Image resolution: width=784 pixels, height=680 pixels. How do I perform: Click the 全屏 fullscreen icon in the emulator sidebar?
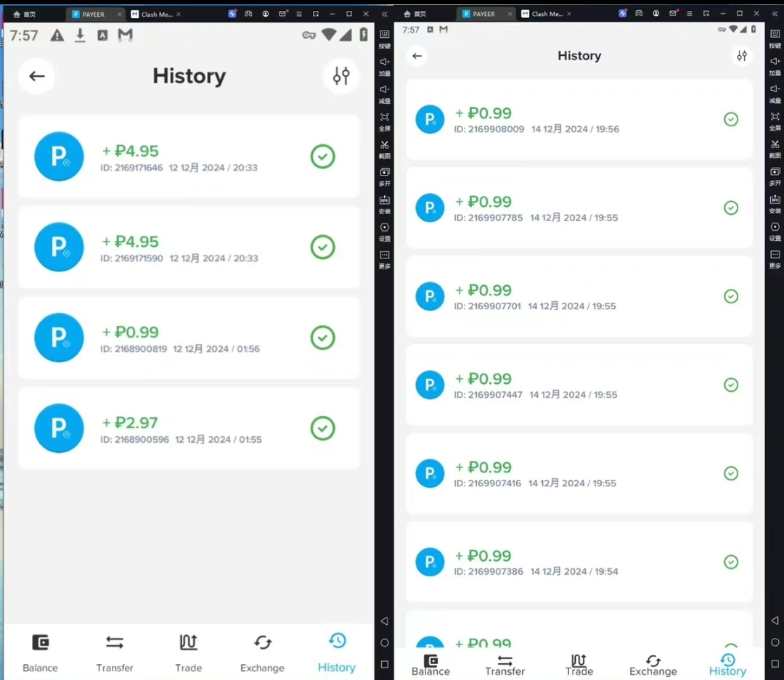(385, 118)
